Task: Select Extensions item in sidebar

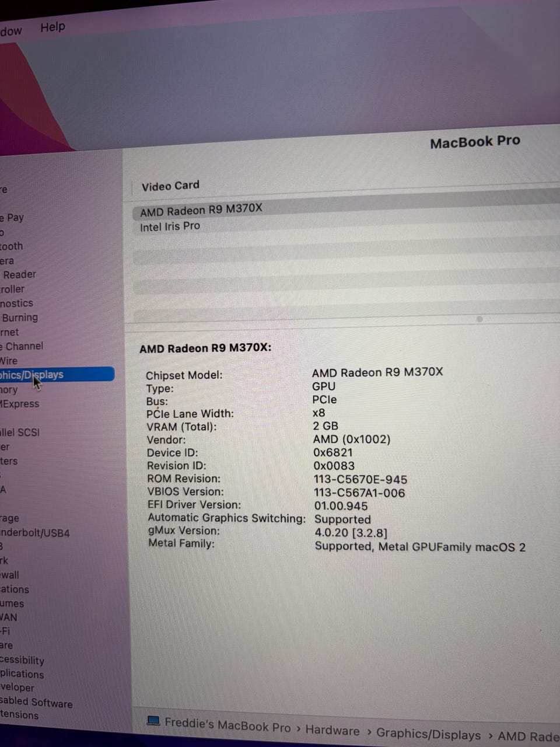Action: [19, 715]
